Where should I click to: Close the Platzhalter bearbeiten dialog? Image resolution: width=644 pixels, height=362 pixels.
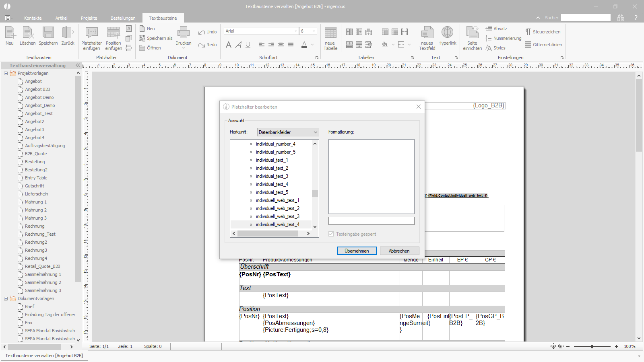point(419,107)
